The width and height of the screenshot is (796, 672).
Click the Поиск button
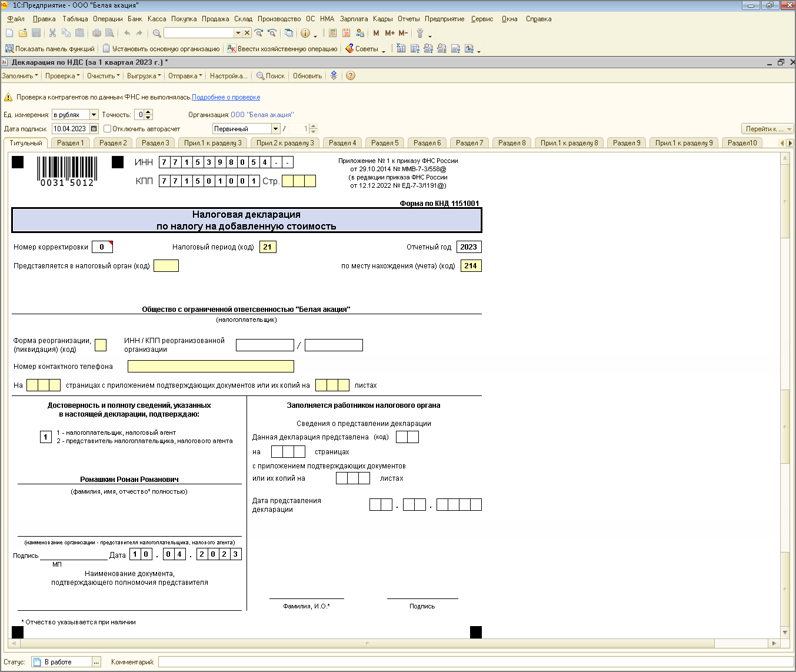tap(271, 76)
